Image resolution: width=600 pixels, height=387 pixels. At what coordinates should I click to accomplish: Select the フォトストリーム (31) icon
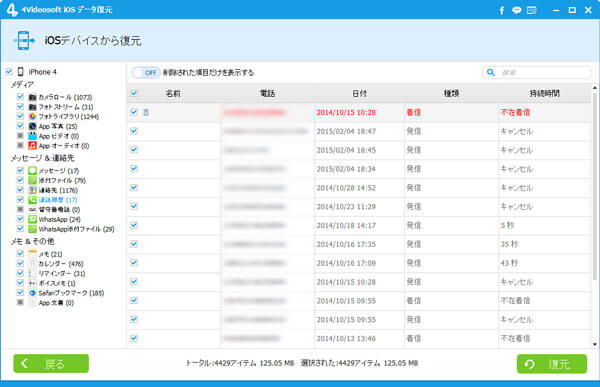click(33, 107)
